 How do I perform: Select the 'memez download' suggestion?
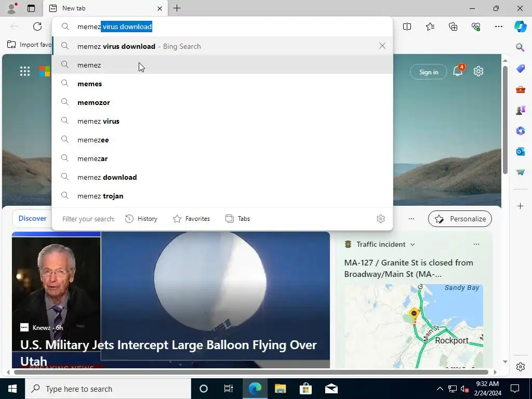coord(222,177)
